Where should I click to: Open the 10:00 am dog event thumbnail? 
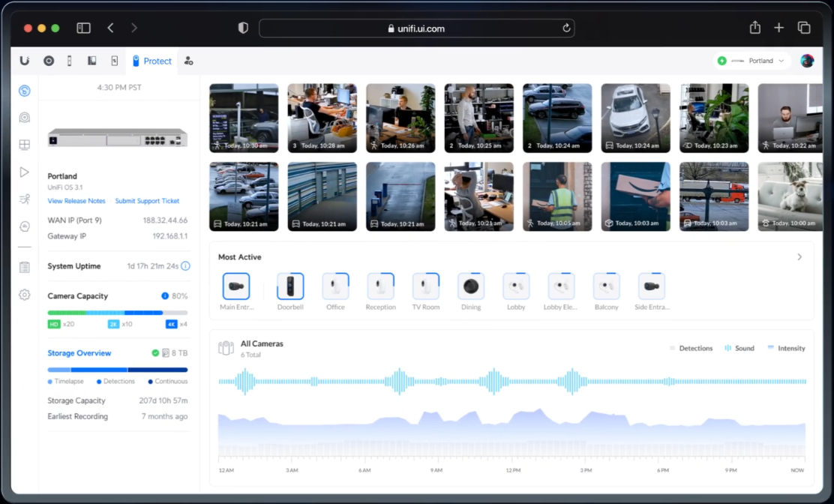click(x=790, y=196)
